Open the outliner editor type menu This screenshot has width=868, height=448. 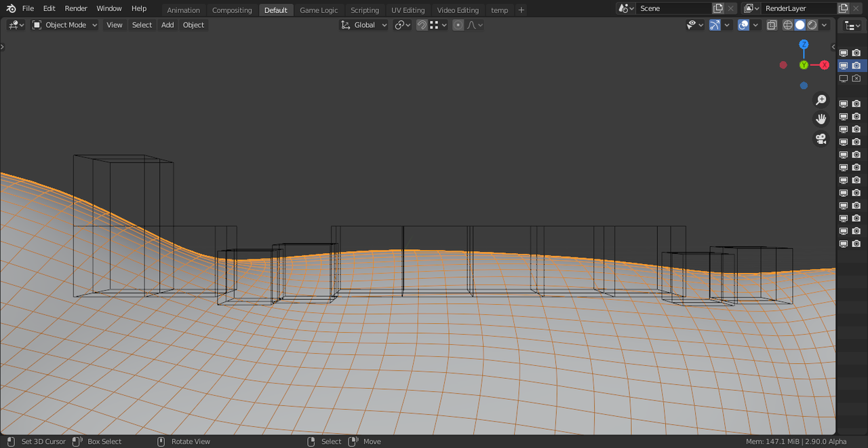(x=852, y=25)
